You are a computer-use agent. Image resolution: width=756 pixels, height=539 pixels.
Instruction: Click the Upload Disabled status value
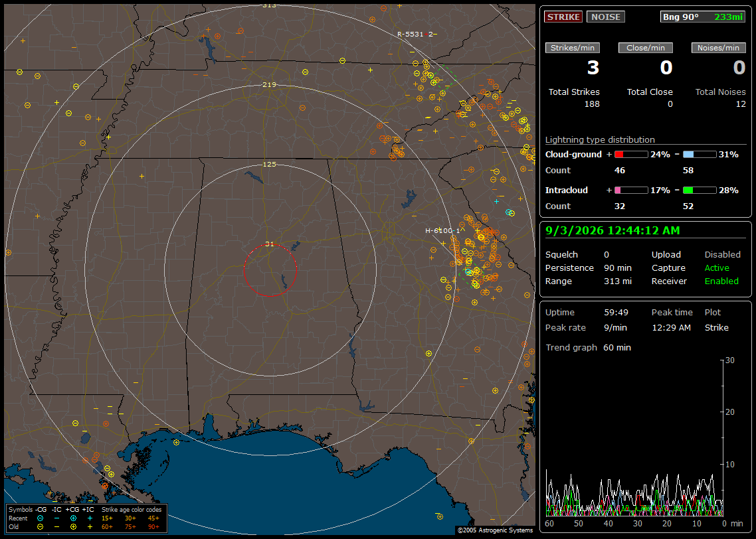[x=722, y=255]
